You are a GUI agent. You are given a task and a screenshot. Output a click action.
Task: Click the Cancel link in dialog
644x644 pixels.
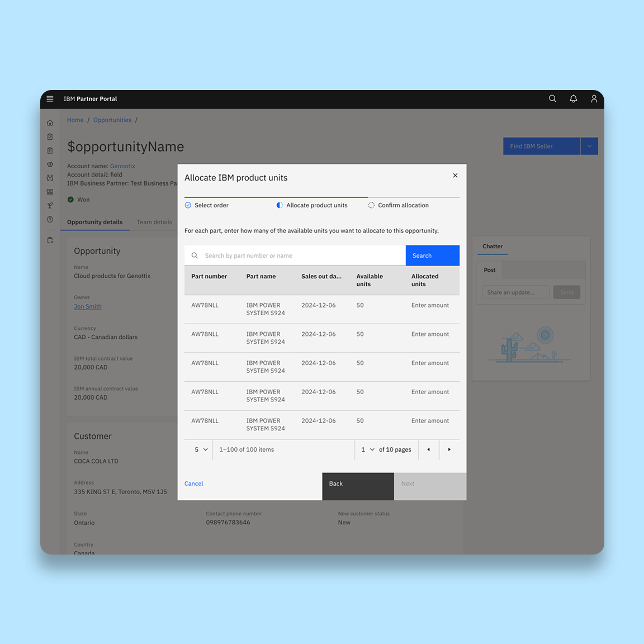(194, 484)
